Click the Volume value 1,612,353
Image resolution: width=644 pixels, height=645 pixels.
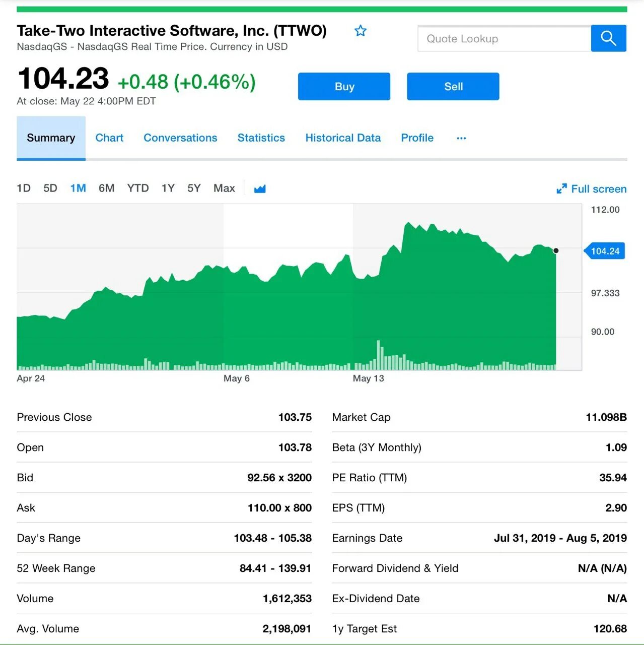[287, 599]
